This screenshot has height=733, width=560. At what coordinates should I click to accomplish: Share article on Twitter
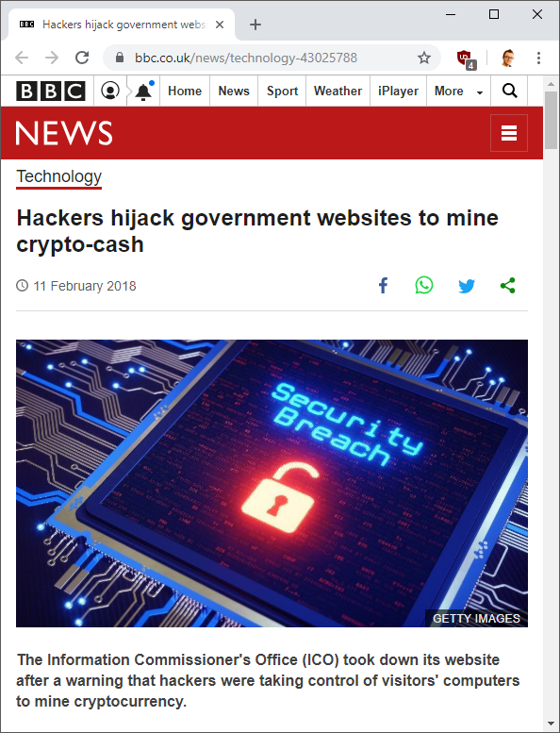tap(467, 286)
